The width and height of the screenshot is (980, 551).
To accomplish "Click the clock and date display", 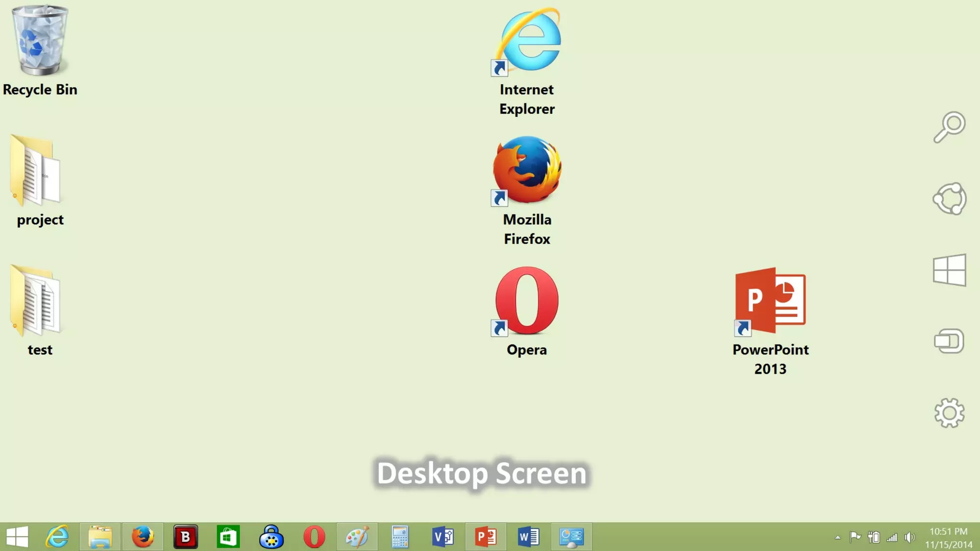I will [948, 538].
